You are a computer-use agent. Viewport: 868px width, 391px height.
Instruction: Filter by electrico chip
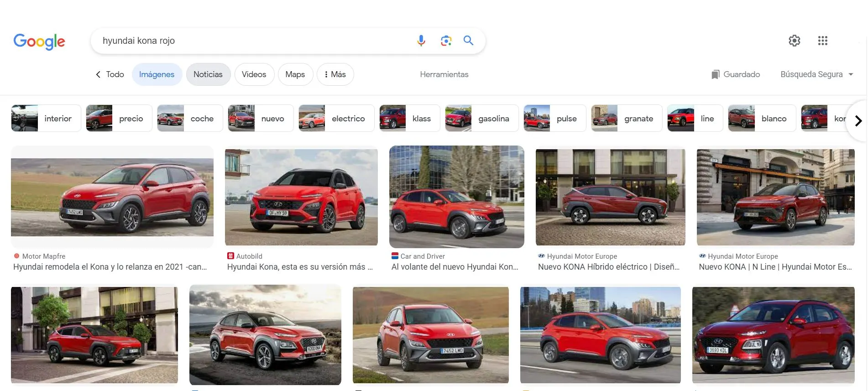[336, 119]
